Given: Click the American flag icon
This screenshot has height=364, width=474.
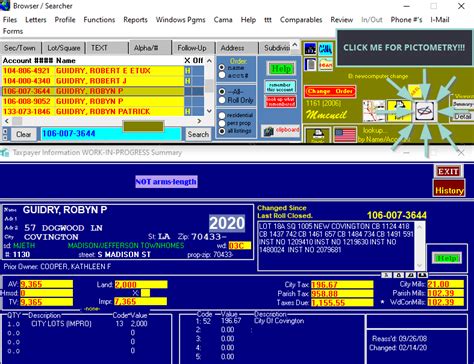Looking at the screenshot, I should (x=345, y=135).
